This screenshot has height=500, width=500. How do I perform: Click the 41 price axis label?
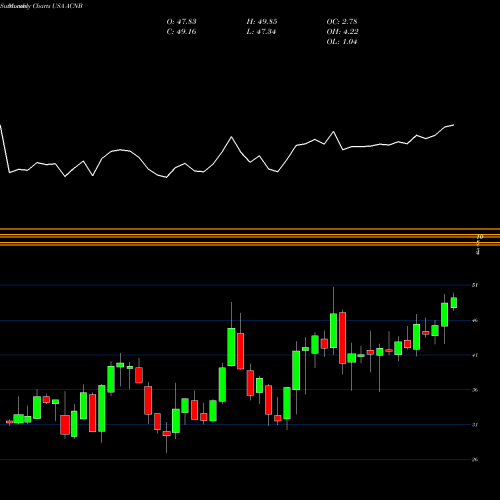475,355
